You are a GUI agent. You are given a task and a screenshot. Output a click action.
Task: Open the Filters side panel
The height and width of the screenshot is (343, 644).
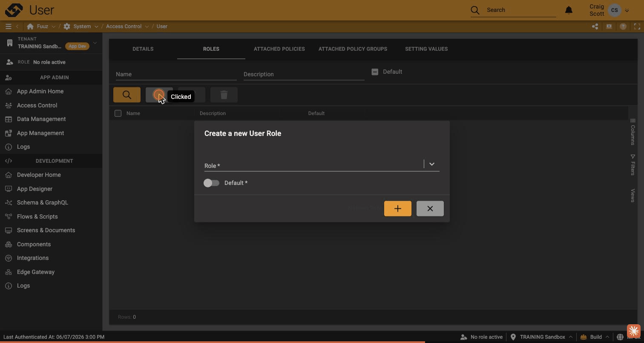pyautogui.click(x=633, y=165)
